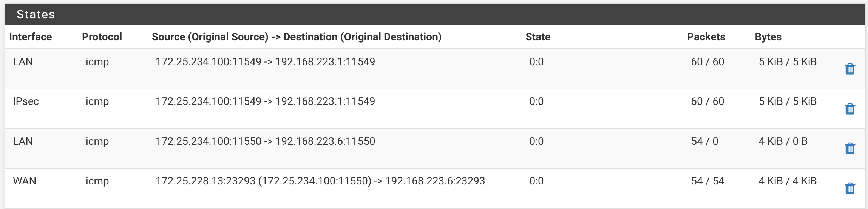Click the States panel title
The width and height of the screenshot is (868, 209).
pos(36,15)
